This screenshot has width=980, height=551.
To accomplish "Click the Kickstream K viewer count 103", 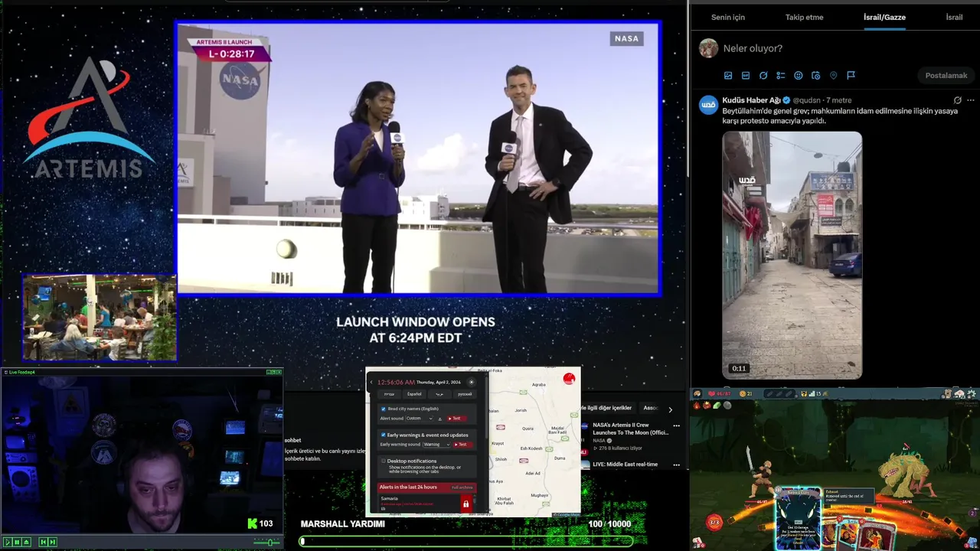I will click(x=260, y=523).
